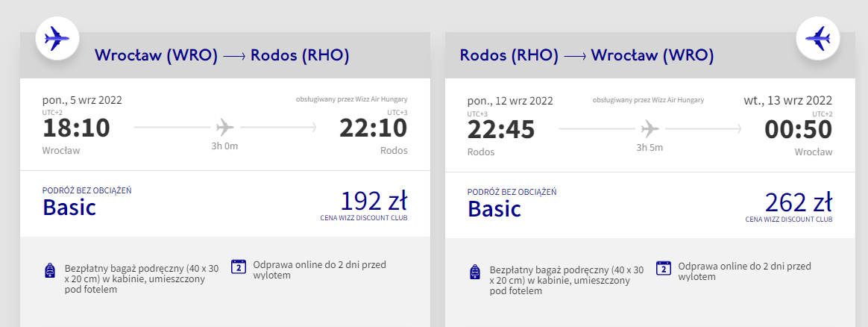The height and width of the screenshot is (327, 868).
Task: Click 'Odprawa online do 2 dni' text in outbound card
Action: click(319, 270)
